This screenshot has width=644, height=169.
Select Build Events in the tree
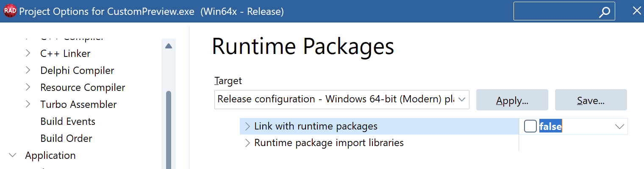point(68,121)
